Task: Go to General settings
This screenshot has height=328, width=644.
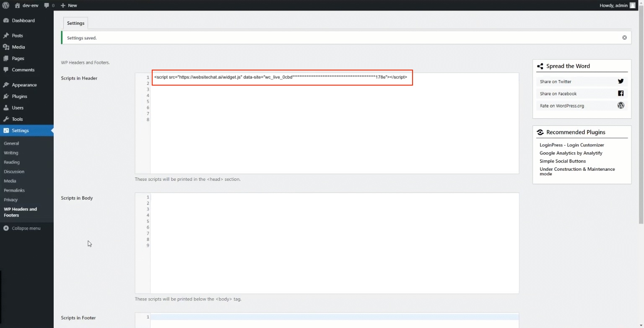Action: [11, 143]
